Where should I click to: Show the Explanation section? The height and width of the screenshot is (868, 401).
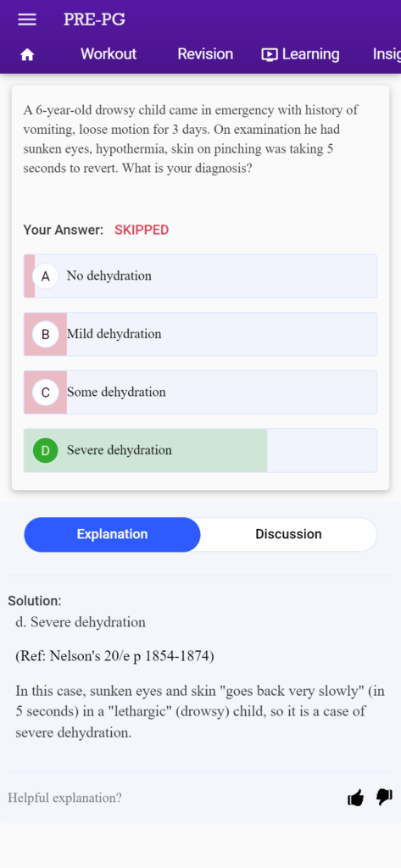113,535
